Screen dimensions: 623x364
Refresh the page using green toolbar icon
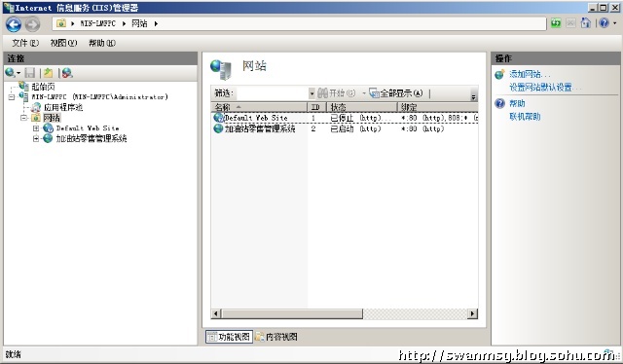(x=556, y=23)
